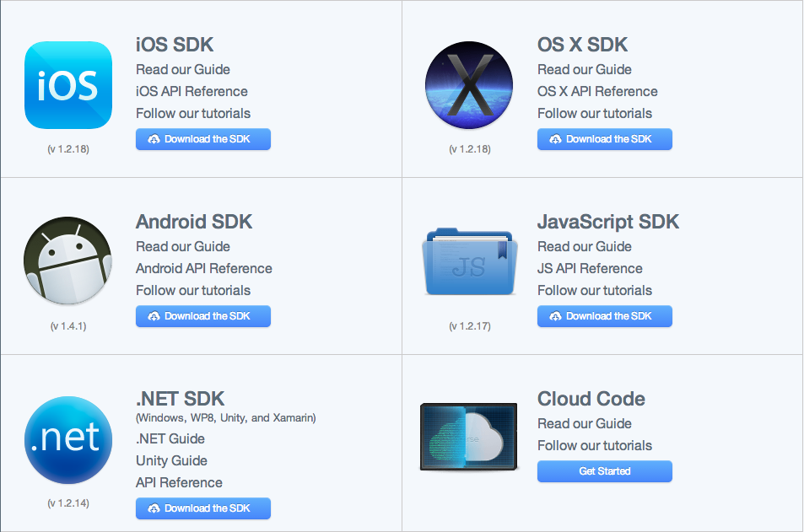The image size is (804, 532).
Task: Download the SDK for JavaScript
Action: [x=605, y=316]
